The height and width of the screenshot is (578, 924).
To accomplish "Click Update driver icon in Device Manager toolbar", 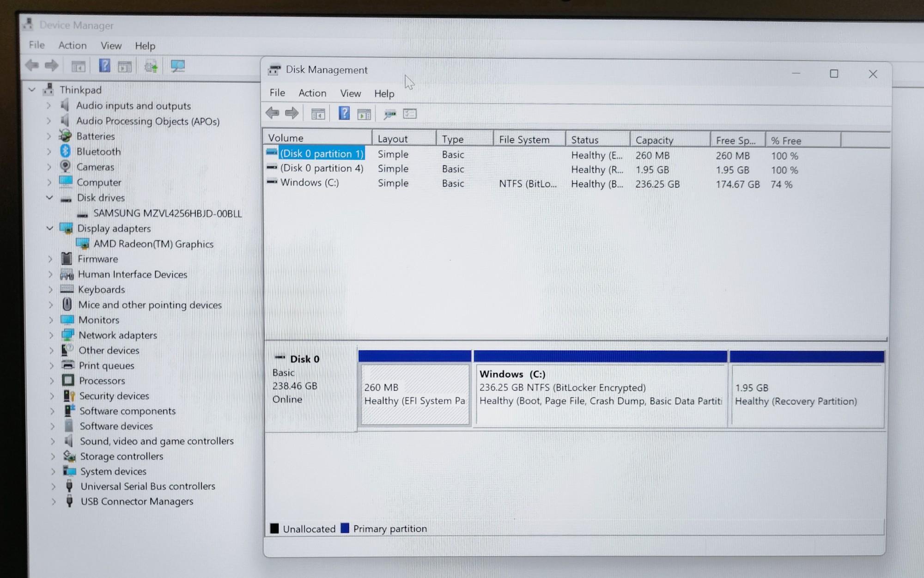I will (x=151, y=67).
